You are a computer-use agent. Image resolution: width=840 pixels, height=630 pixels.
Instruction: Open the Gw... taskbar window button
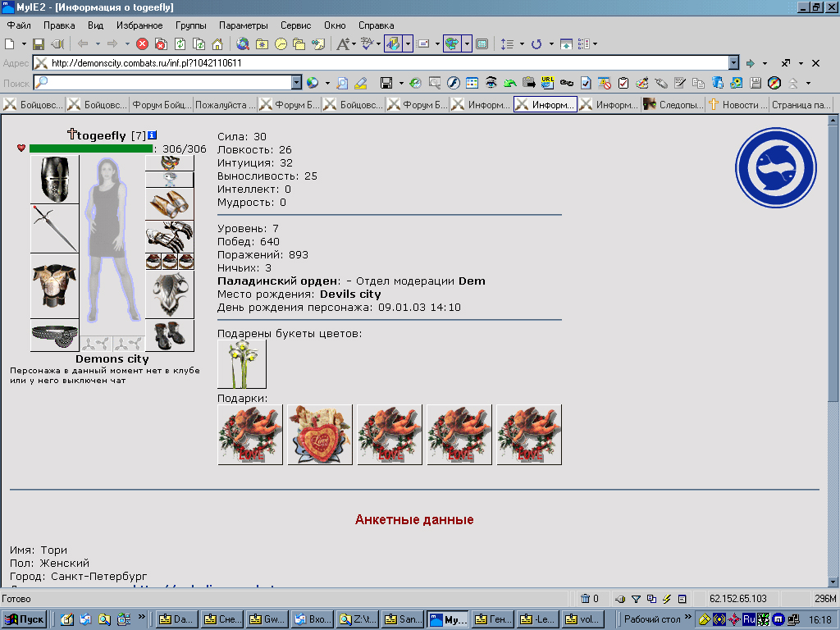pyautogui.click(x=269, y=619)
